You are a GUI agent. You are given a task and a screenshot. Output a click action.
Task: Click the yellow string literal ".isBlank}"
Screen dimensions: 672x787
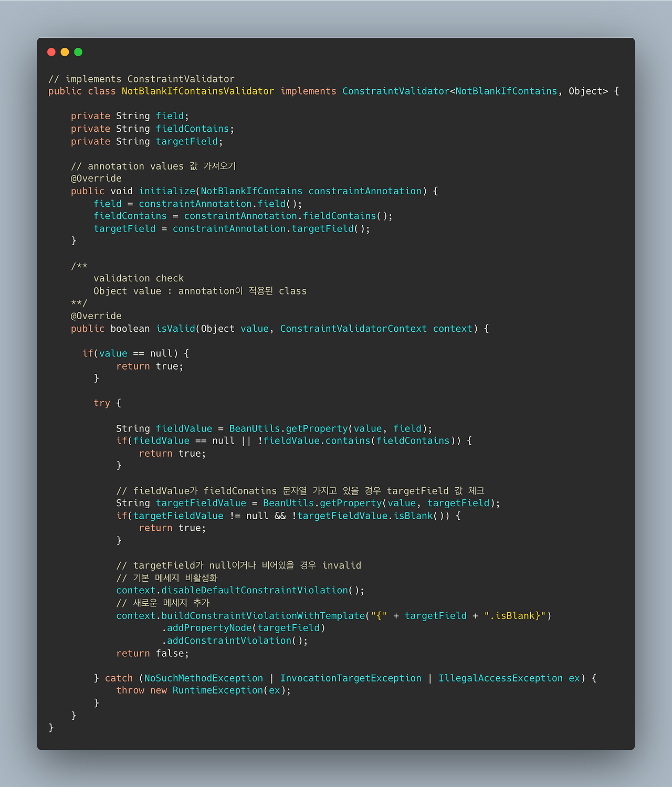tap(515, 616)
